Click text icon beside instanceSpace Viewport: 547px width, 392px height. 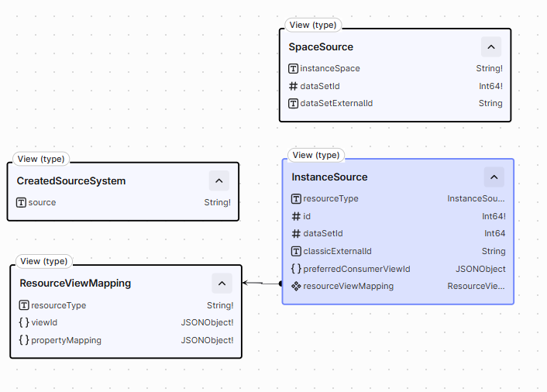point(293,68)
